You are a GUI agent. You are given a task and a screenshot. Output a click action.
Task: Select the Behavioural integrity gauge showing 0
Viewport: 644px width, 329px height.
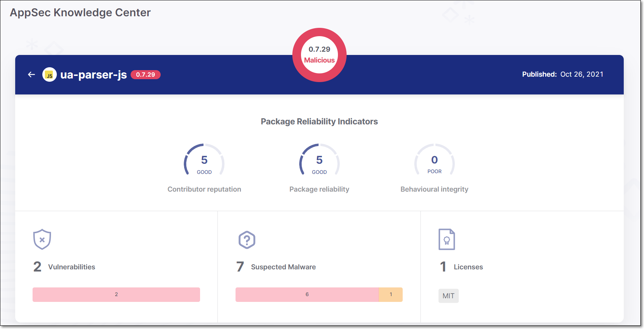coord(435,160)
